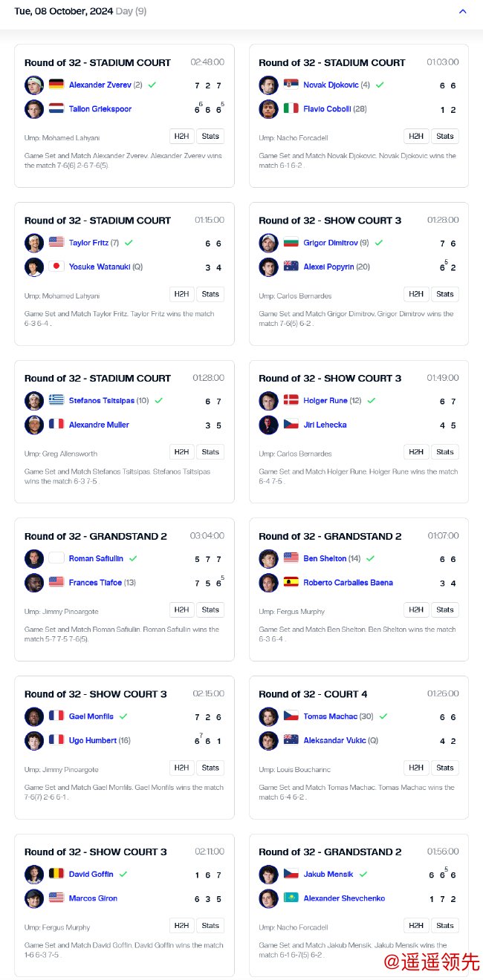483x980 pixels.
Task: Click the Spanish flag beside Carballes Baena
Action: [291, 583]
